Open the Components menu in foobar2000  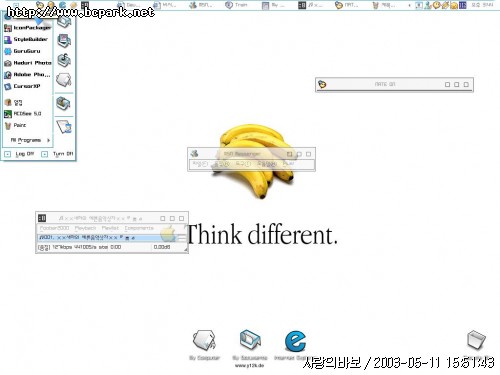pos(139,228)
